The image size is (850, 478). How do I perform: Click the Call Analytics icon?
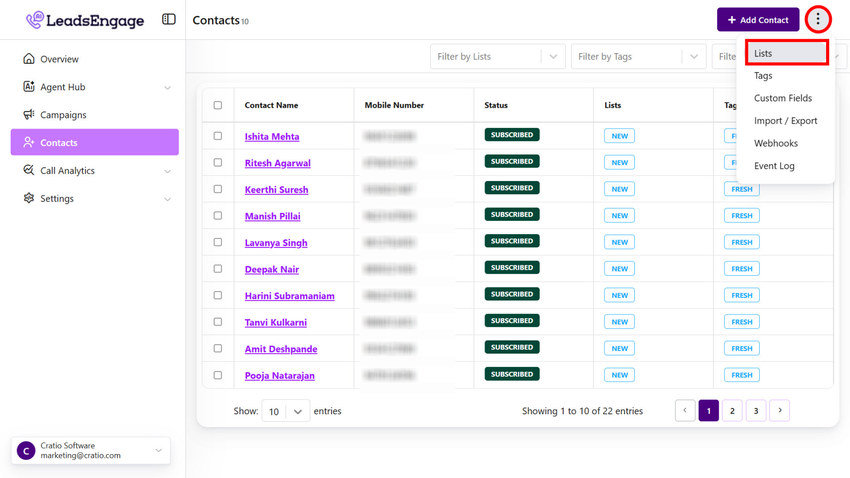(x=29, y=171)
